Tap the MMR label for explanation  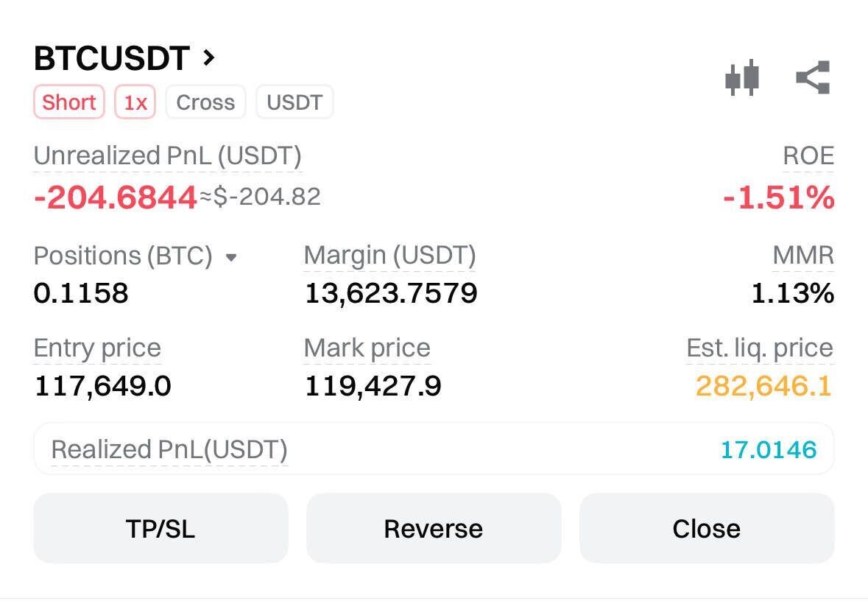802,256
